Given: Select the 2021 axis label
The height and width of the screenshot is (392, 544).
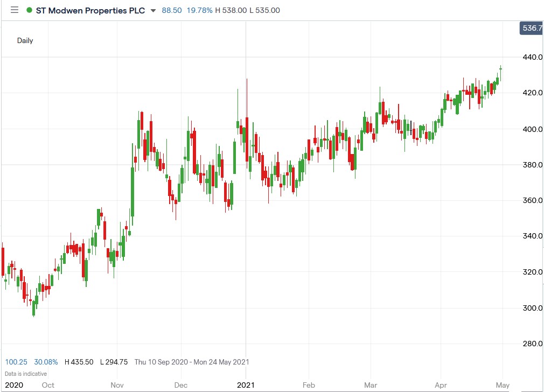Looking at the screenshot, I should (x=246, y=385).
